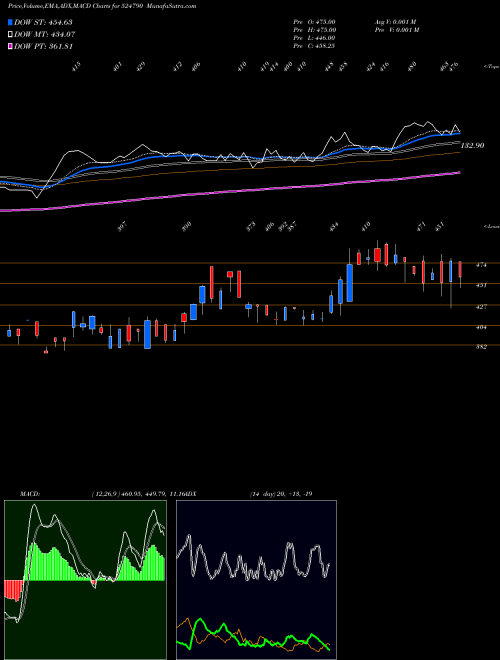Click the 'Pre L: 446.00' low value

tap(314, 38)
